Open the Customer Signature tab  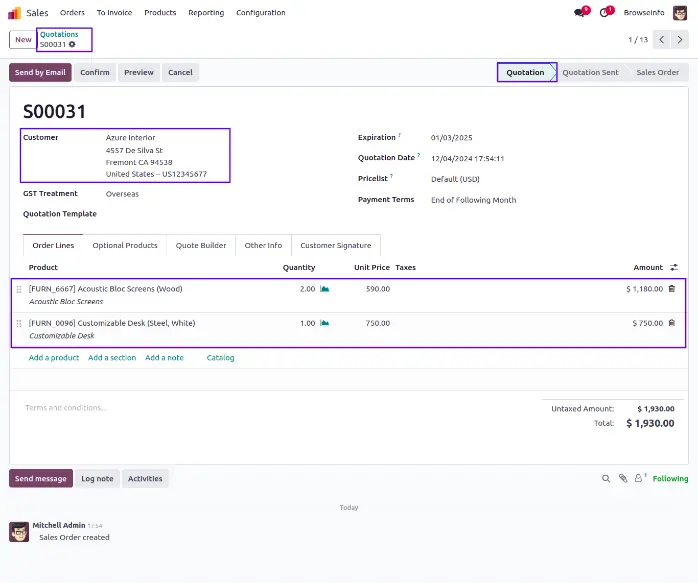[x=335, y=245]
